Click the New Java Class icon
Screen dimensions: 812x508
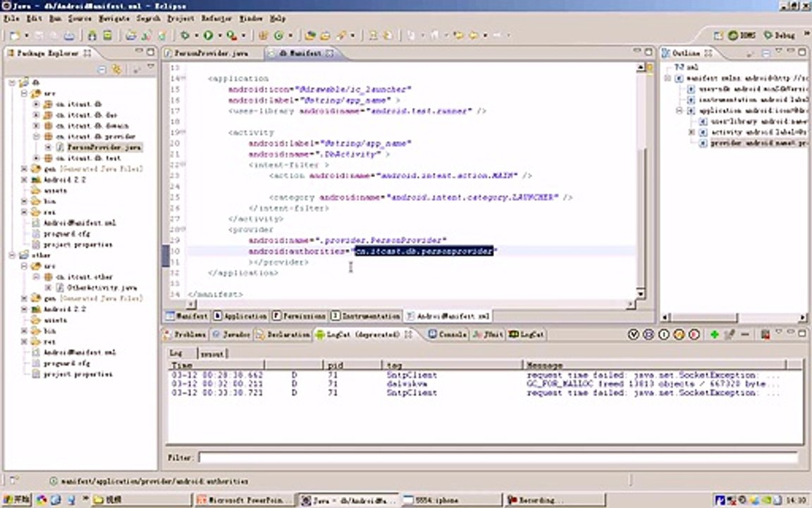coord(278,35)
